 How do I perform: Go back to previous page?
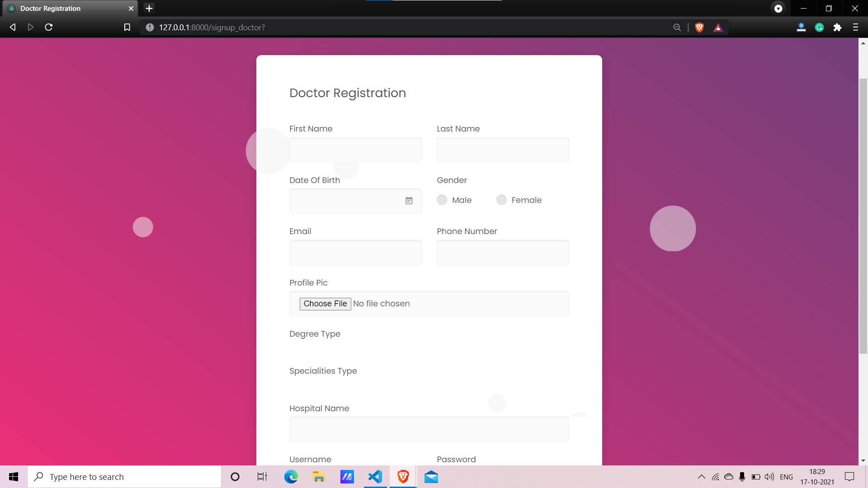point(13,28)
